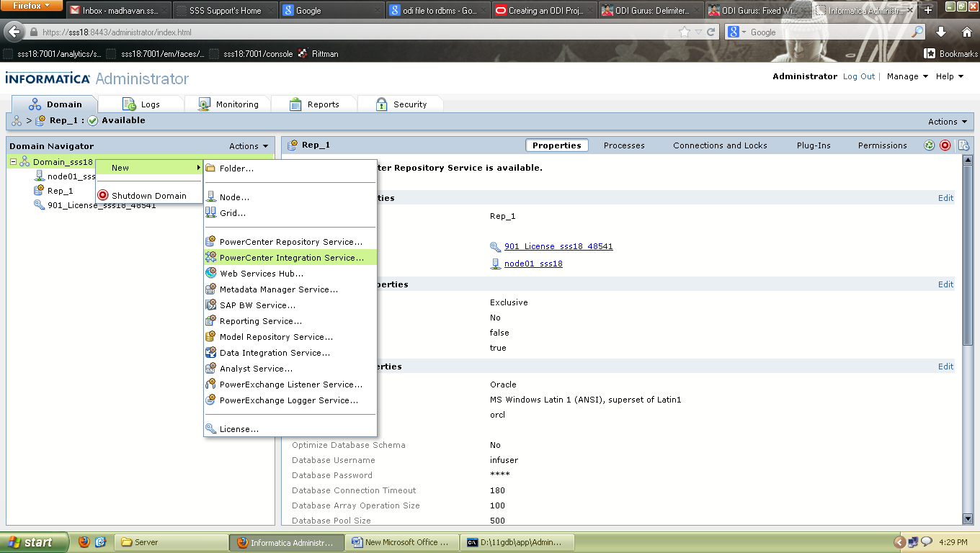Screen dimensions: 980x553
Task: Click the key icon beside 901_License link
Action: click(496, 246)
